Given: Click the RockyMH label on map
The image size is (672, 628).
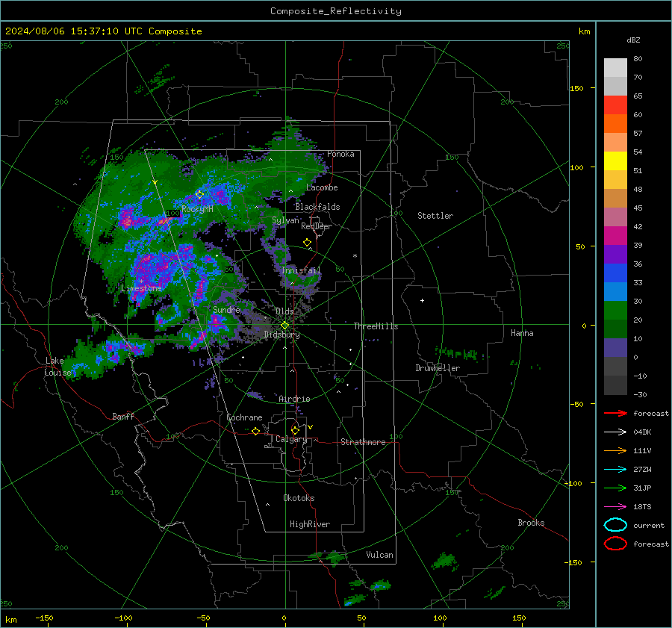Looking at the screenshot, I should pyautogui.click(x=197, y=209).
